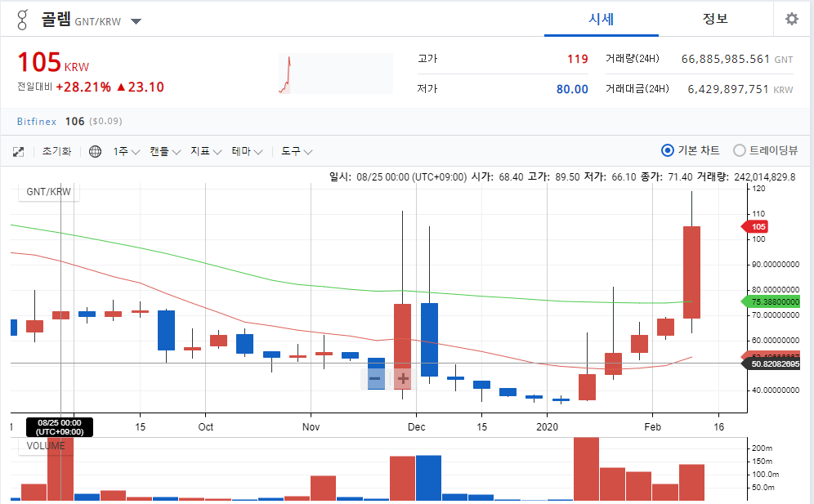
Task: Expand the 캔들 chart type dropdown
Action: pos(164,151)
